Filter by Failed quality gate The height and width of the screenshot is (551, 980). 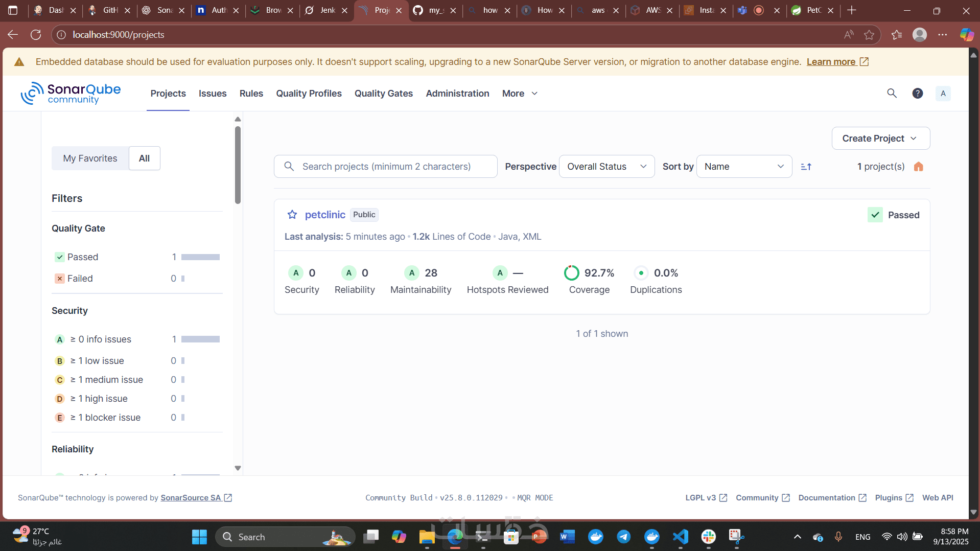point(137,279)
